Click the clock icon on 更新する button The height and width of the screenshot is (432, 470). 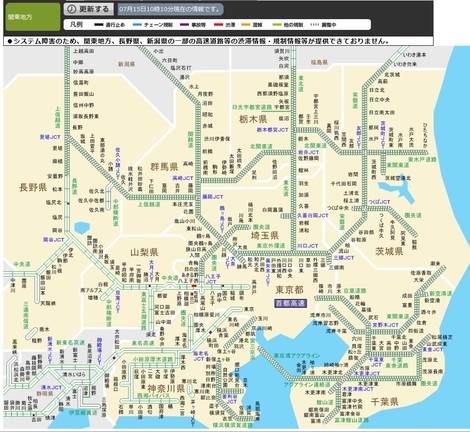71,9
